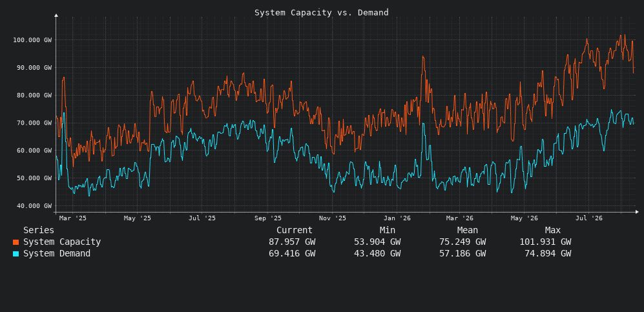644x312 pixels.
Task: Select capacity mean value 75.249 GW
Action: tap(462, 242)
